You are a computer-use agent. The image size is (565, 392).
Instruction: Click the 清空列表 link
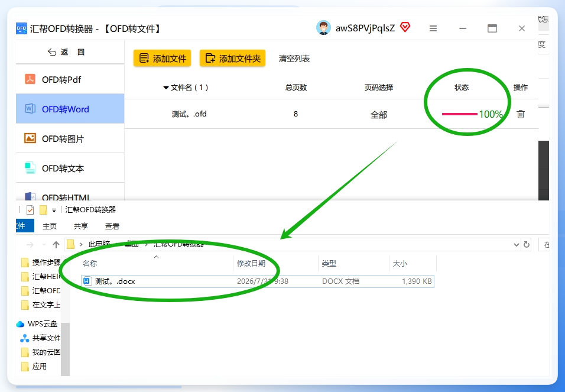[294, 59]
